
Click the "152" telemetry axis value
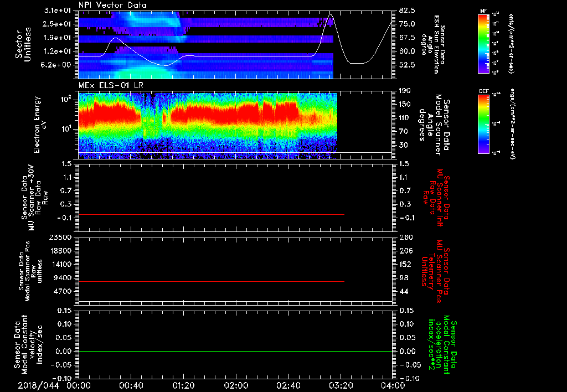[406, 264]
